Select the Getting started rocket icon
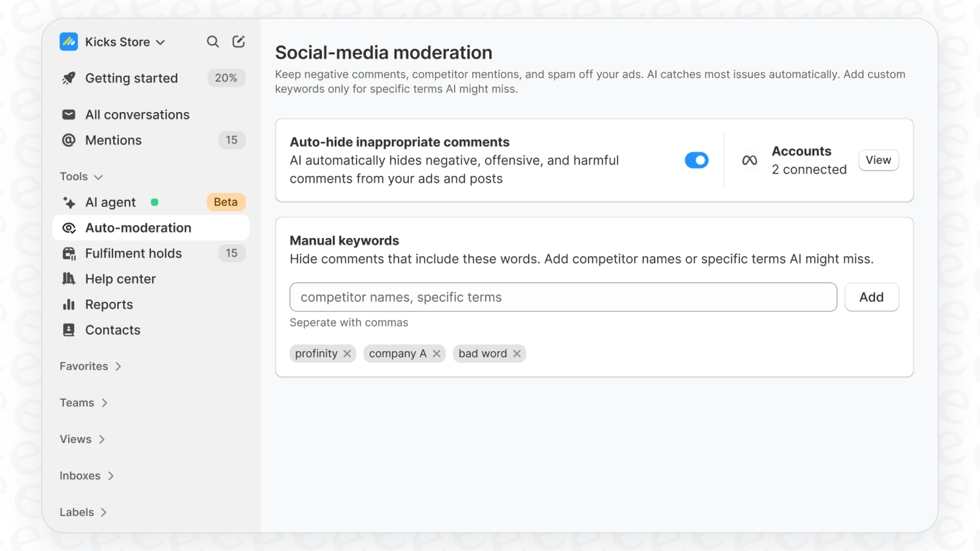Screen dimensions: 980x551 69,78
